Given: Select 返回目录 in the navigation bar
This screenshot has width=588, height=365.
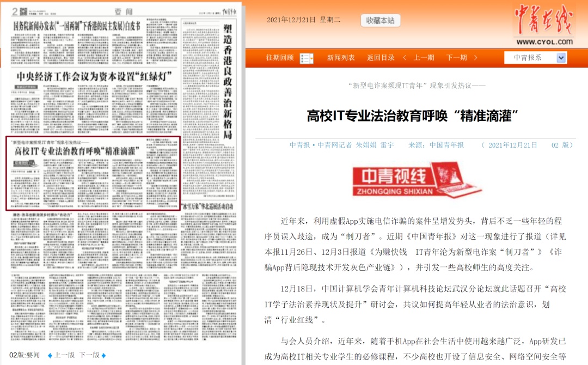Looking at the screenshot, I should 381,58.
